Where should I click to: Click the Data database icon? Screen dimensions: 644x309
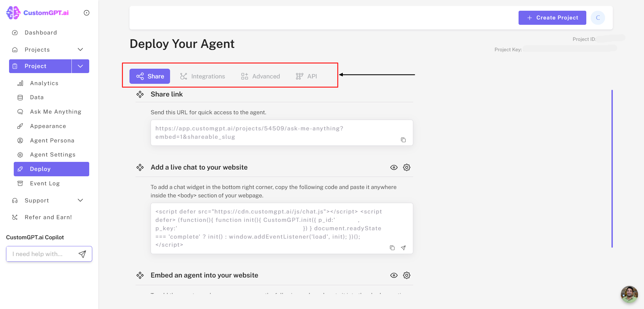(x=20, y=98)
